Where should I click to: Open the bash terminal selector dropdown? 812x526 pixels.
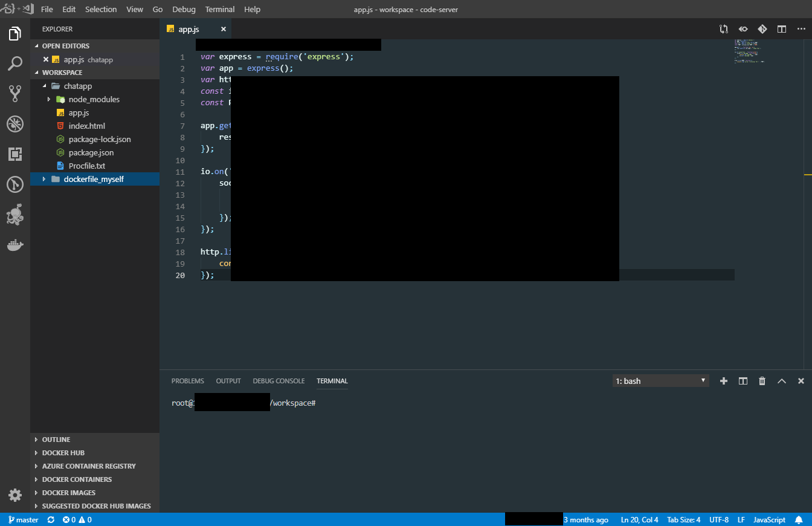click(660, 381)
